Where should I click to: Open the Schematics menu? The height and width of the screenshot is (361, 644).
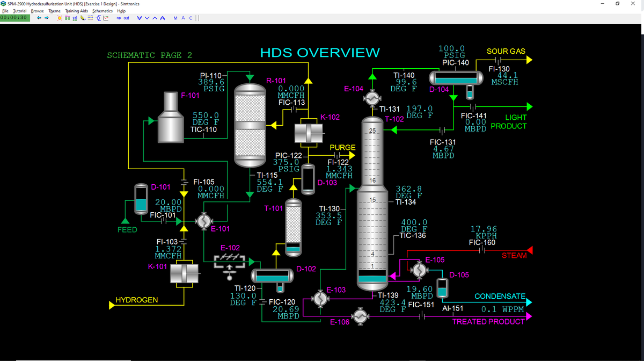[x=103, y=11]
